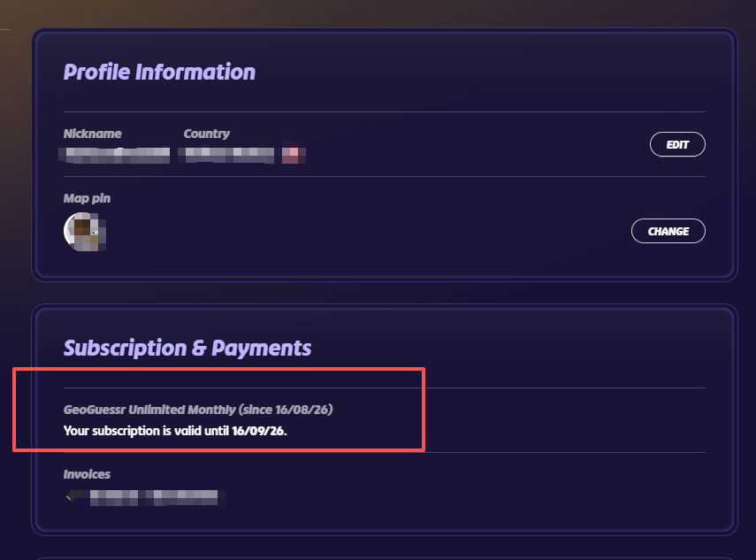Click the Map pin label
Screen dimensions: 756x560
(x=87, y=198)
